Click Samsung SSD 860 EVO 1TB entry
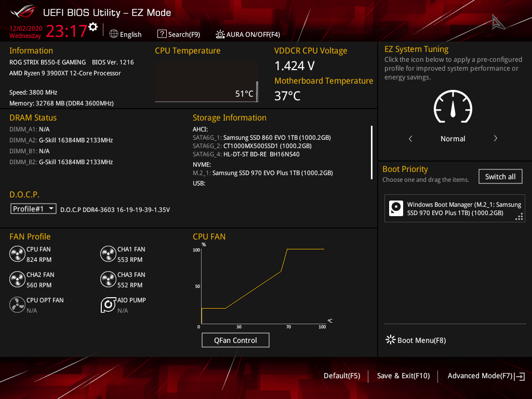Screen dimensions: 532x399 [x=262, y=137]
